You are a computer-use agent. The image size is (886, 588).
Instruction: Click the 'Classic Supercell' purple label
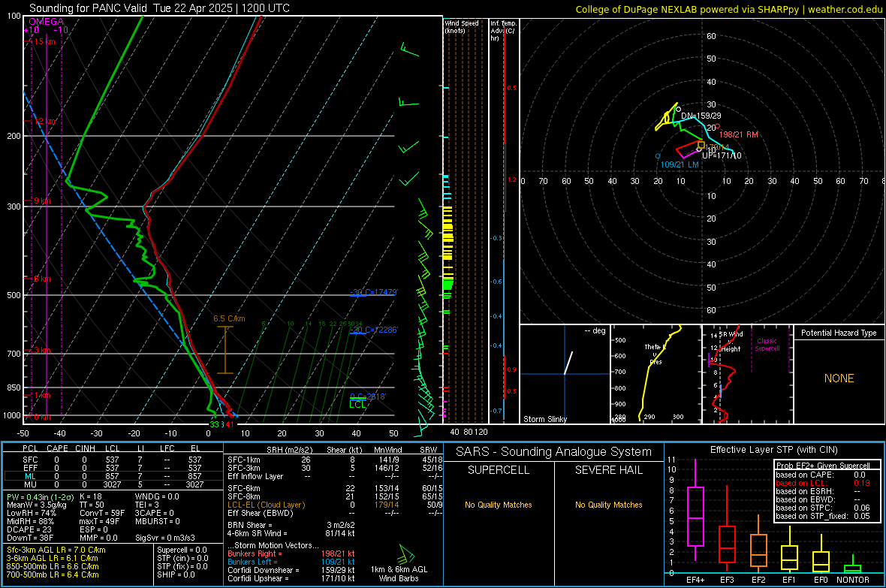click(x=767, y=345)
